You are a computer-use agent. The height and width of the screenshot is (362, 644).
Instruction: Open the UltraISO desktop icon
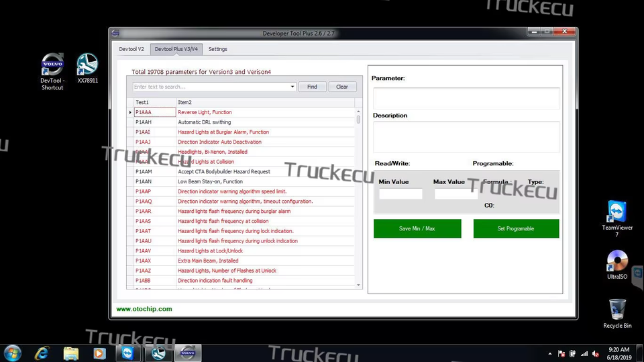coord(617,265)
